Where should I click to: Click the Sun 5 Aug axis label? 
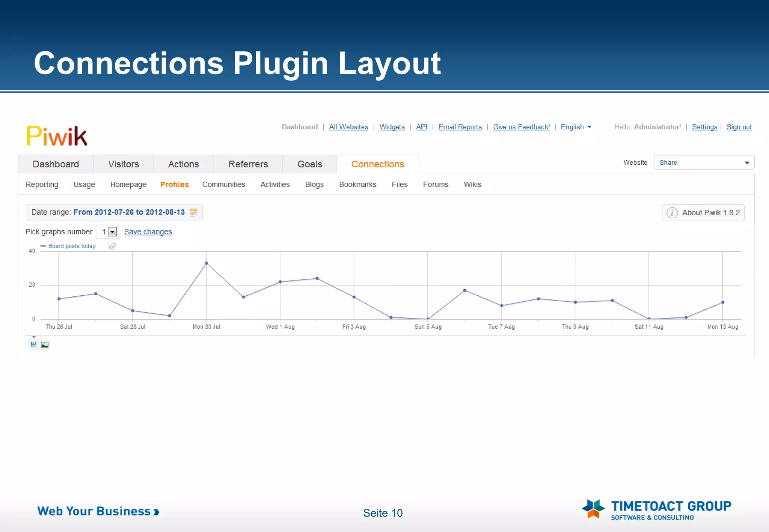click(428, 327)
